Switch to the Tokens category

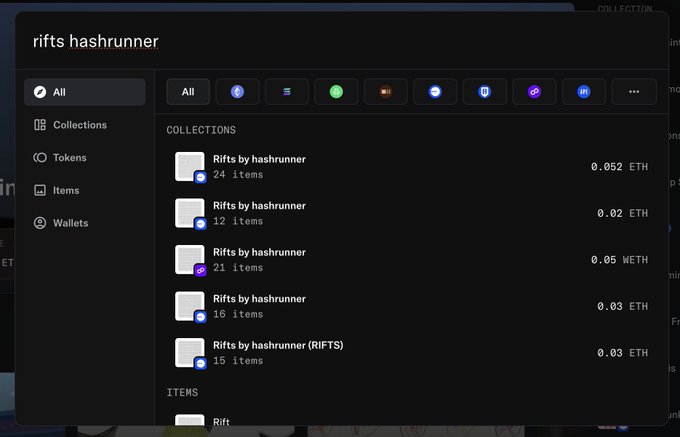coord(85,157)
